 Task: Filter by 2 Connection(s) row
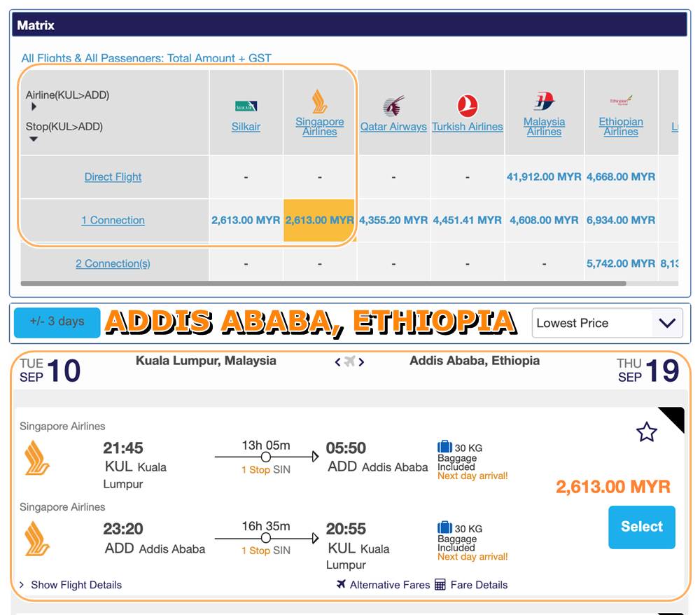[113, 263]
